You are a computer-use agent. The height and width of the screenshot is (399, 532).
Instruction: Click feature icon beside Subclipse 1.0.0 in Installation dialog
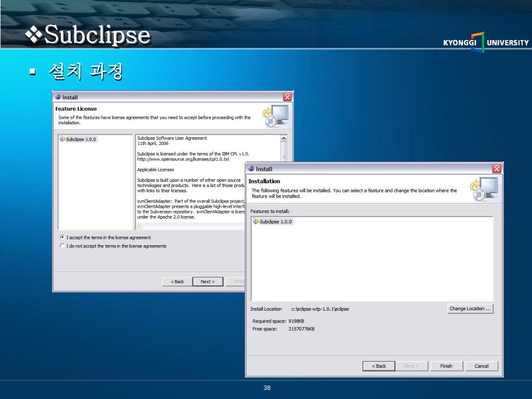click(x=256, y=221)
